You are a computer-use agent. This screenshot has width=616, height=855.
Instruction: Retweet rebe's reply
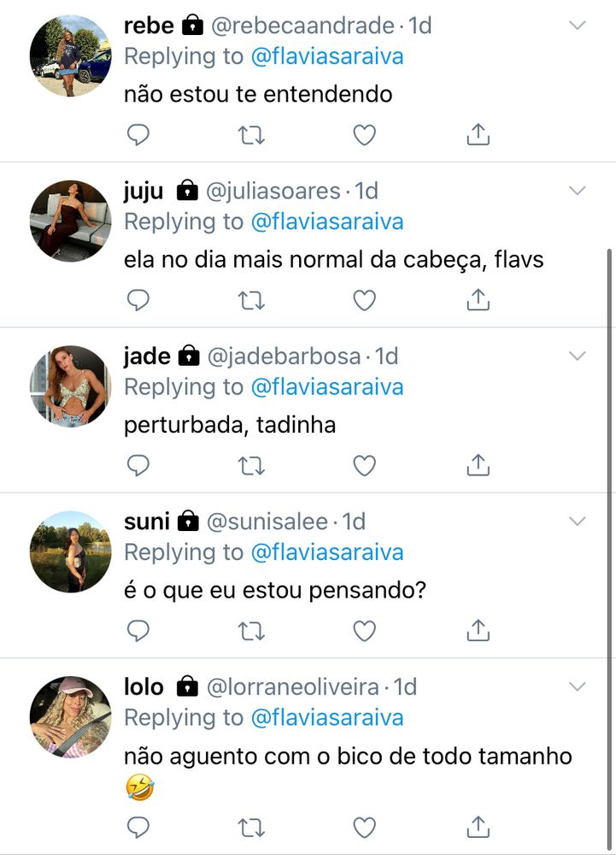coord(251,134)
